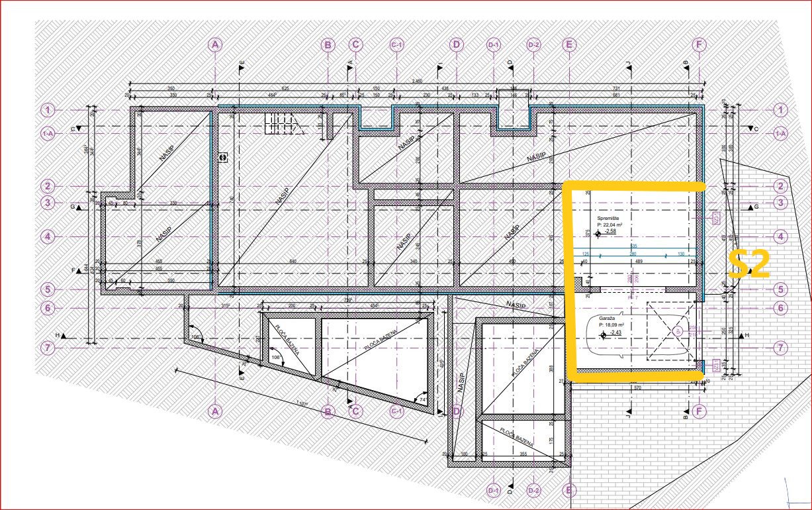Click the bottom grid bubble E
Image resolution: width=812 pixels, height=510 pixels.
click(x=569, y=491)
